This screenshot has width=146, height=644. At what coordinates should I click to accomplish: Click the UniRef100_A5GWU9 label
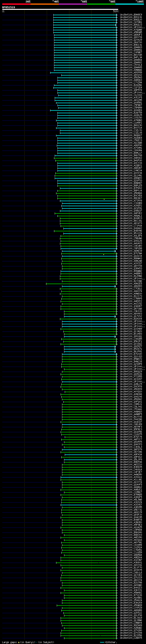point(131,605)
